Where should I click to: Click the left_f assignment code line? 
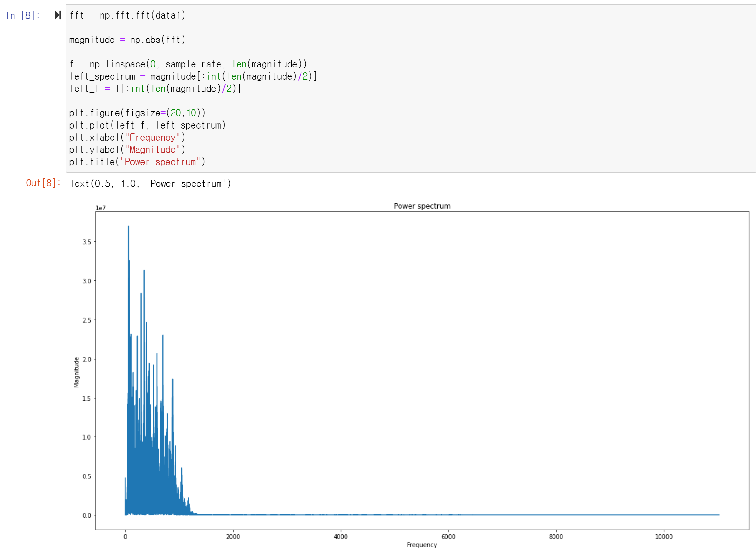[155, 89]
